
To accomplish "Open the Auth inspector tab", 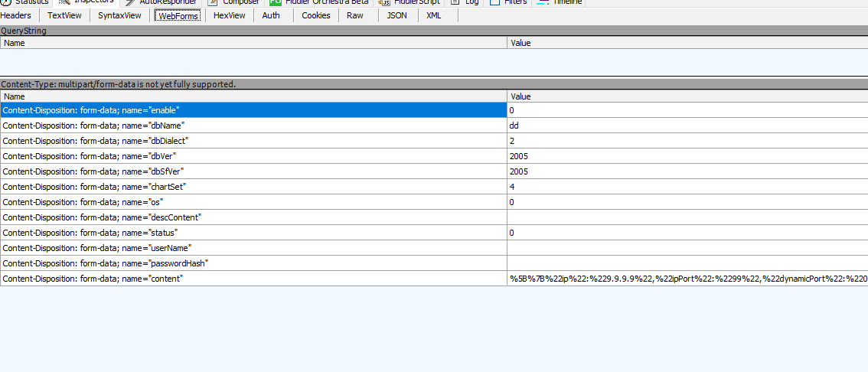I will click(271, 15).
